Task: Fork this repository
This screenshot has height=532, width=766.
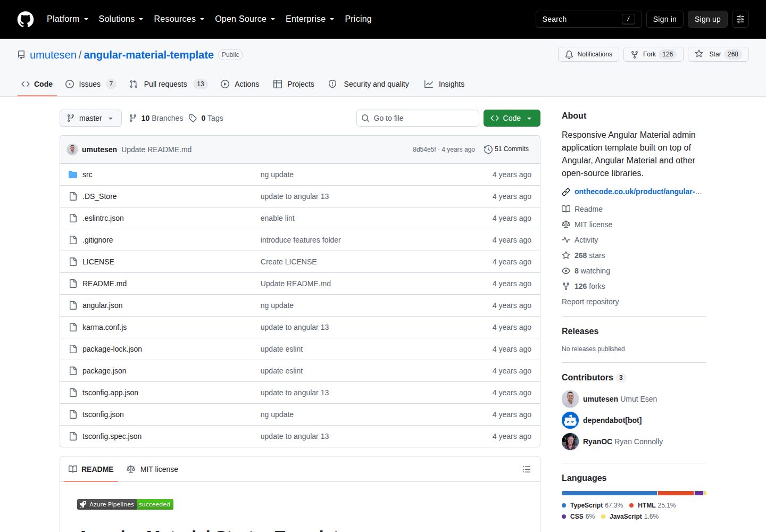Action: click(x=653, y=54)
